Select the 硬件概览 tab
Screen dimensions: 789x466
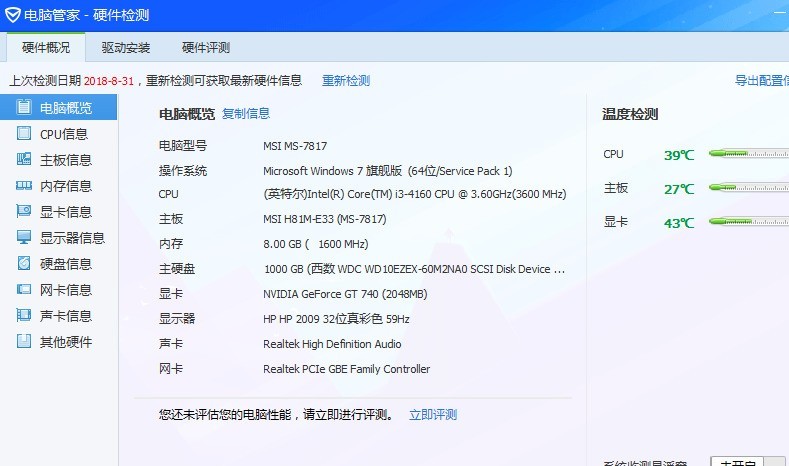click(46, 47)
